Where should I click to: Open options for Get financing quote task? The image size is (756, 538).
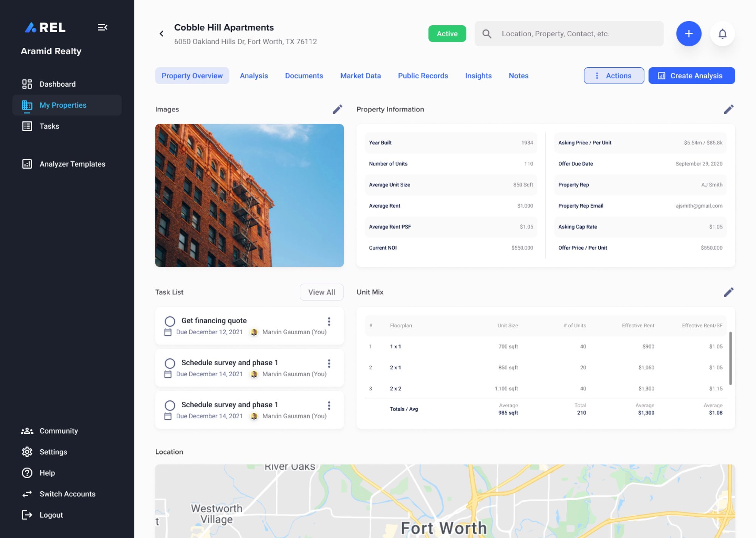(x=329, y=321)
